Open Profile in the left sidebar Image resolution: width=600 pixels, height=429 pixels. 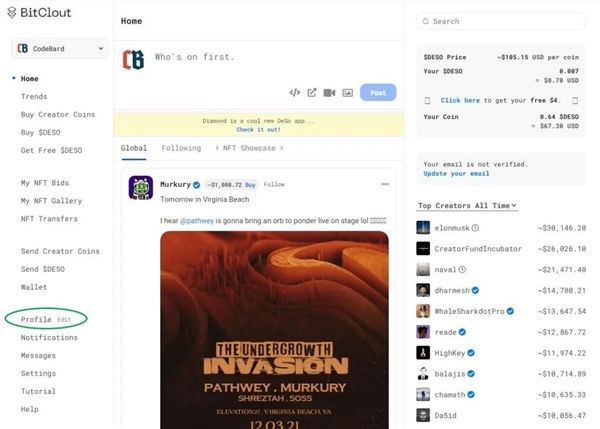pyautogui.click(x=36, y=319)
